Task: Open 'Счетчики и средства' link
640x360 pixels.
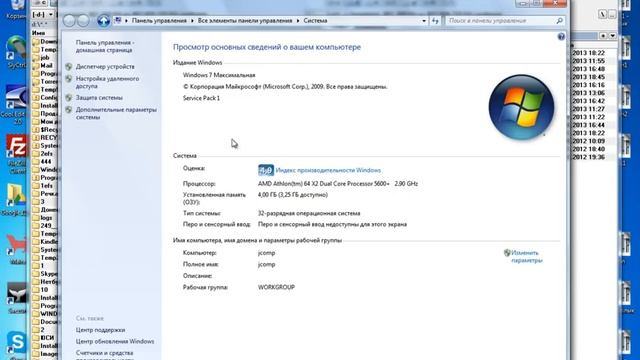Action: 104,353
